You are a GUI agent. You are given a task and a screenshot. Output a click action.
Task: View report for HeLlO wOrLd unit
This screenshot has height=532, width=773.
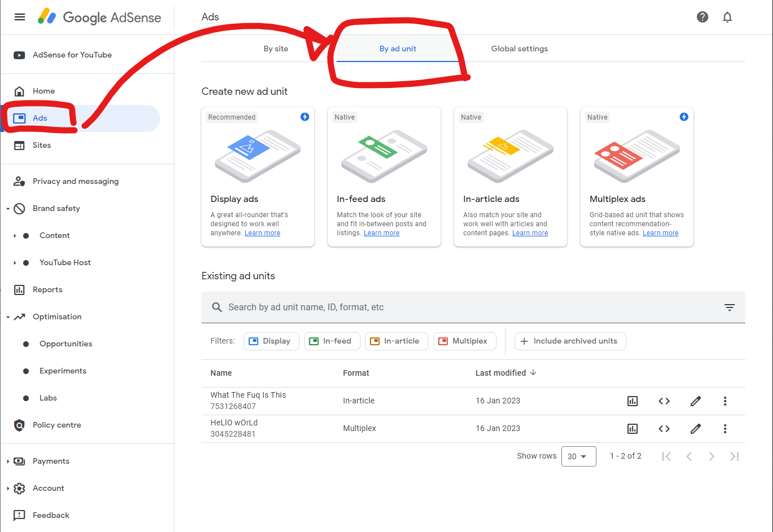[x=633, y=429]
